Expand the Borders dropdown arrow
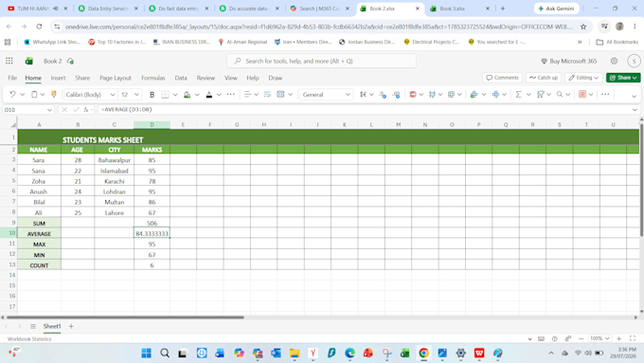Screen dimensions: 644x363 (175, 95)
